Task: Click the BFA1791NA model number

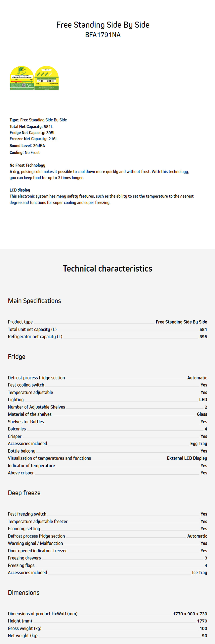Action: click(103, 35)
